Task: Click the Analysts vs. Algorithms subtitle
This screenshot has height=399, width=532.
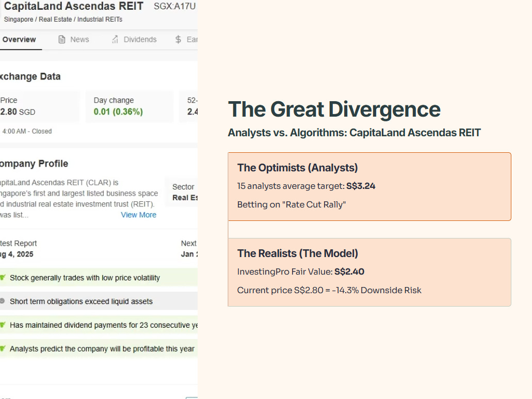Action: click(x=354, y=133)
